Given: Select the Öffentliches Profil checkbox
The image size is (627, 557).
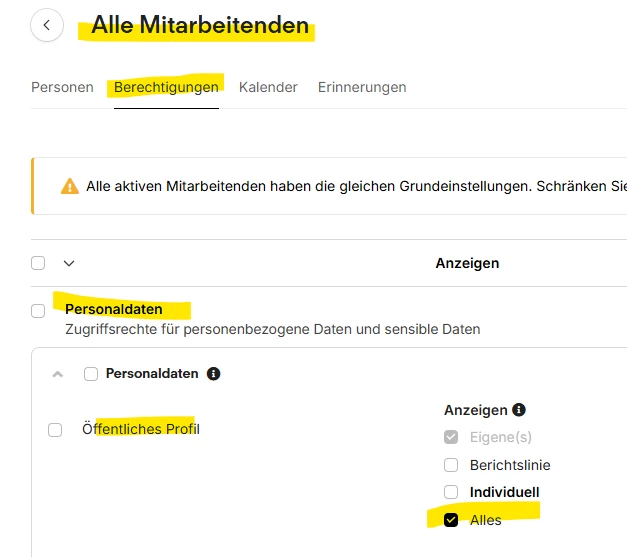Looking at the screenshot, I should point(55,430).
